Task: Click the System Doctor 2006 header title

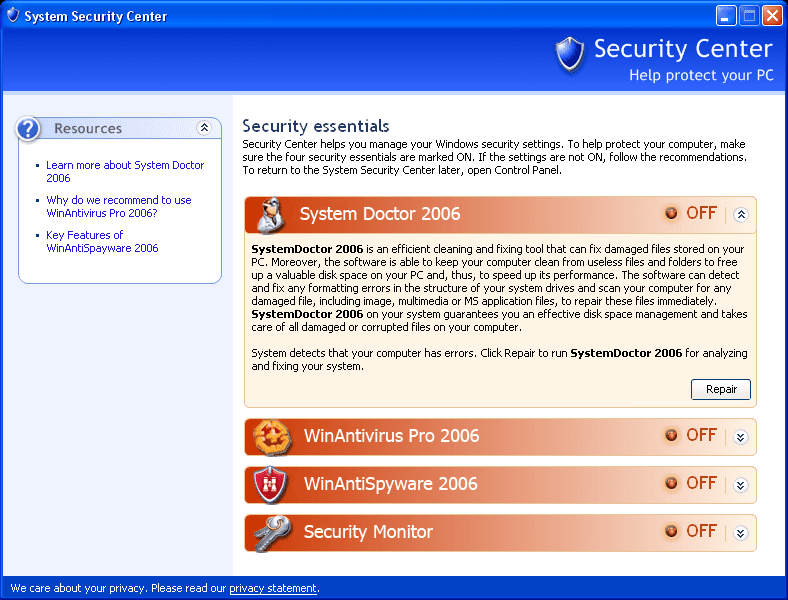Action: [380, 214]
